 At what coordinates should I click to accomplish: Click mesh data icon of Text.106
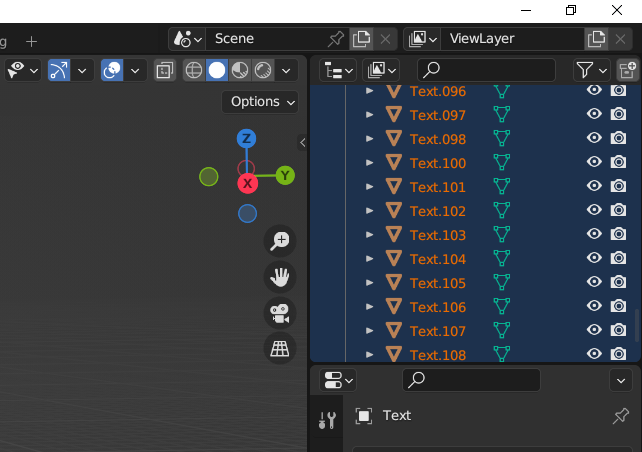[502, 307]
